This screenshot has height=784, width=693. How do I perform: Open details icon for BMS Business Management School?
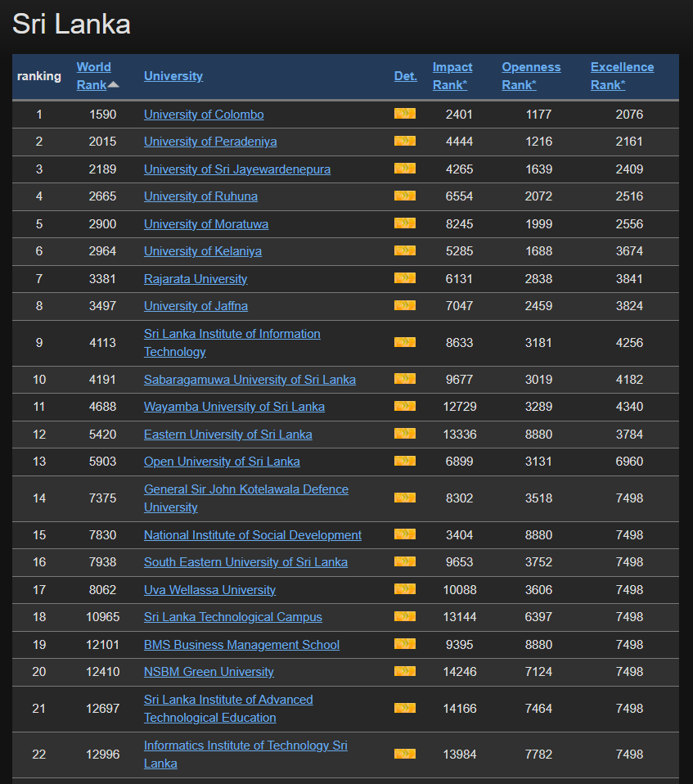point(404,645)
